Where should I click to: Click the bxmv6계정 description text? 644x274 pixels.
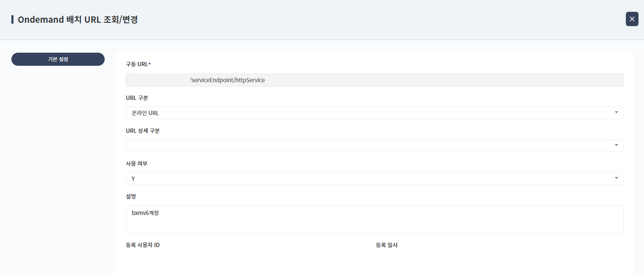[145, 213]
